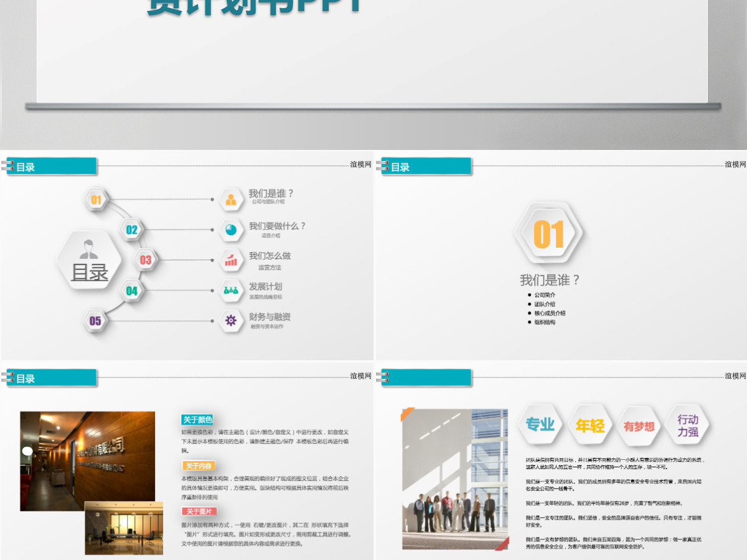Click the 发展计划 heading
This screenshot has width=747, height=560.
coord(265,286)
